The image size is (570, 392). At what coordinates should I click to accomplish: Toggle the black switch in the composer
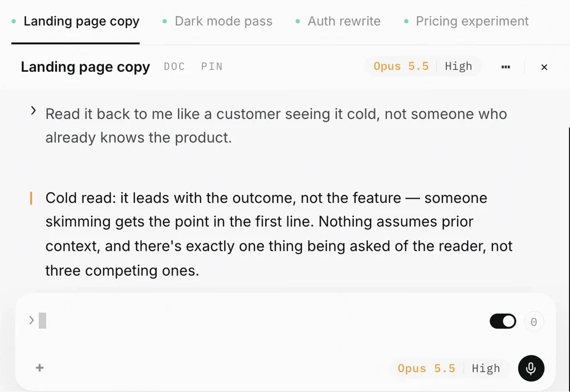coord(503,321)
